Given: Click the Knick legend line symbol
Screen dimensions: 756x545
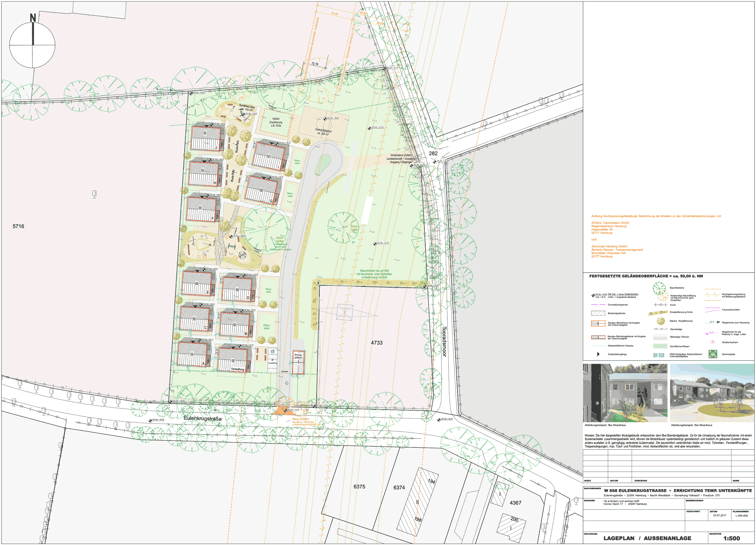Looking at the screenshot, I should click(x=660, y=305).
